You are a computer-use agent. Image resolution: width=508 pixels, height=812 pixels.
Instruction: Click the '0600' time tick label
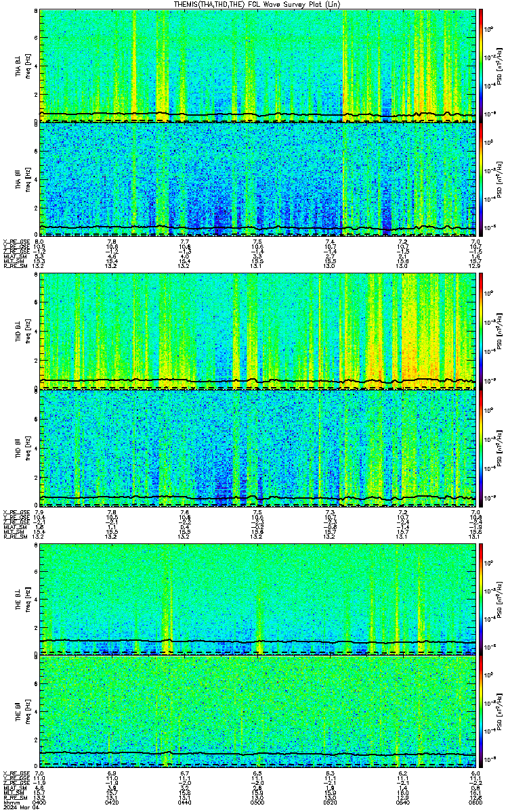click(475, 802)
